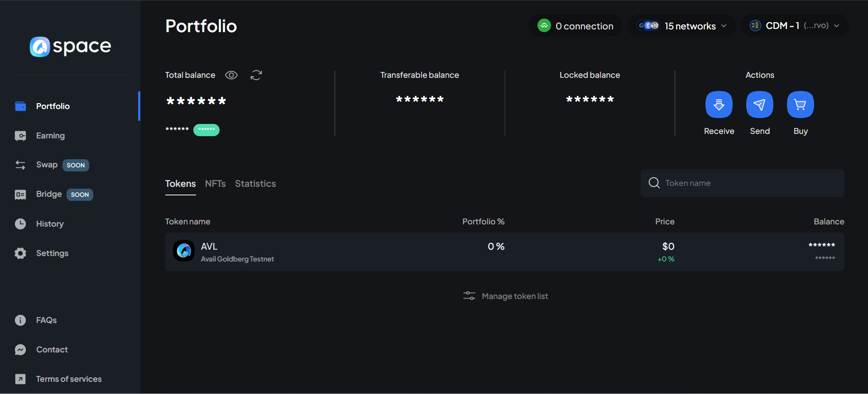Switch to the NFTs tab
The height and width of the screenshot is (394, 868).
click(215, 184)
